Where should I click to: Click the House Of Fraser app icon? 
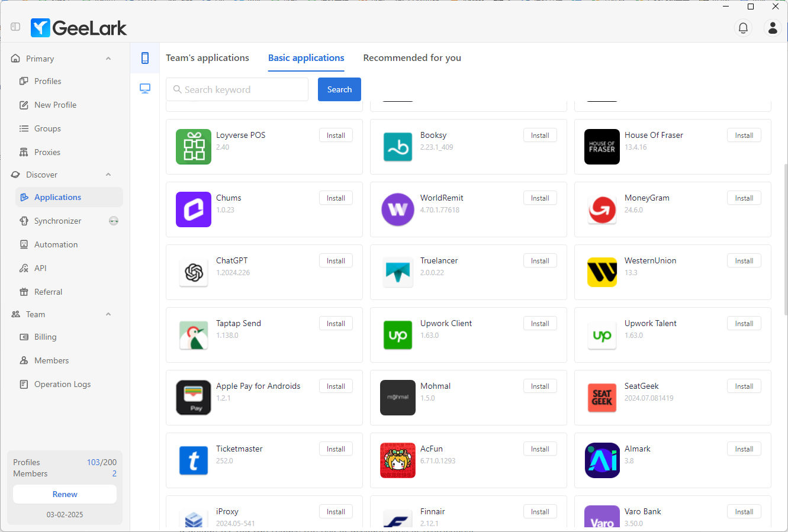[602, 147]
